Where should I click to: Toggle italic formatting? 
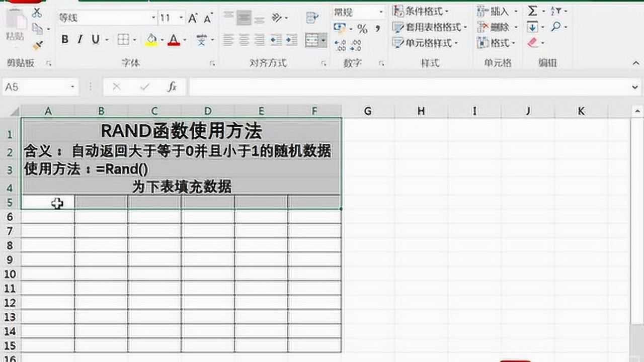(79, 40)
